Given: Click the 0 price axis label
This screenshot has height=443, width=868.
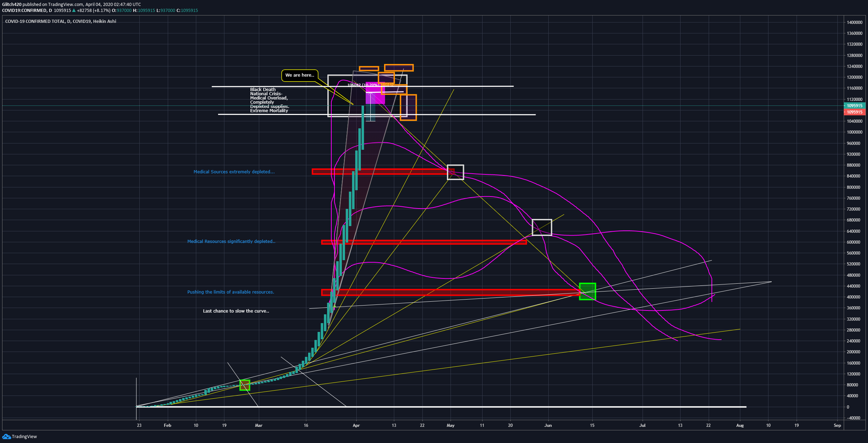Looking at the screenshot, I should click(848, 407).
